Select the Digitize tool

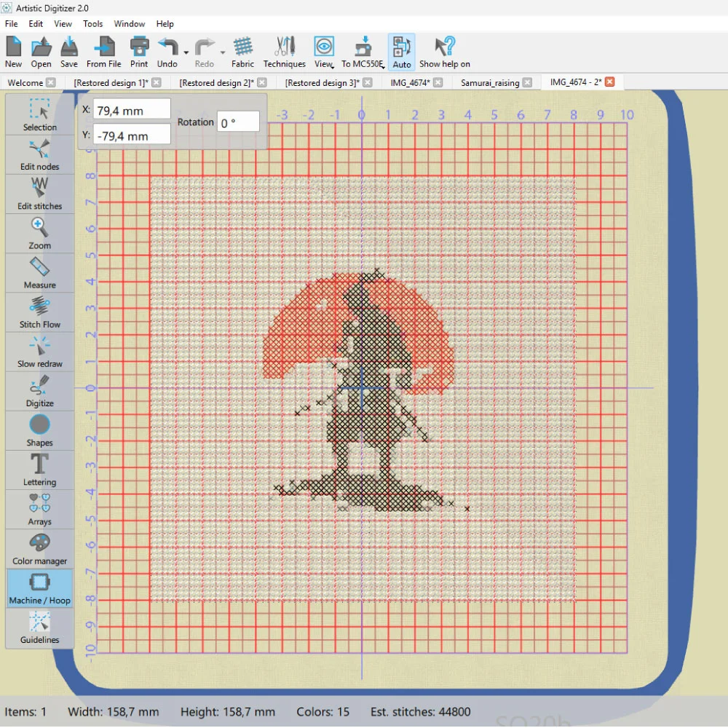(x=39, y=390)
